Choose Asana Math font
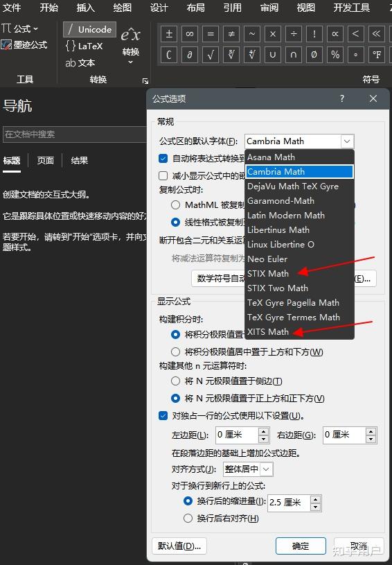The width and height of the screenshot is (392, 565). pyautogui.click(x=299, y=157)
